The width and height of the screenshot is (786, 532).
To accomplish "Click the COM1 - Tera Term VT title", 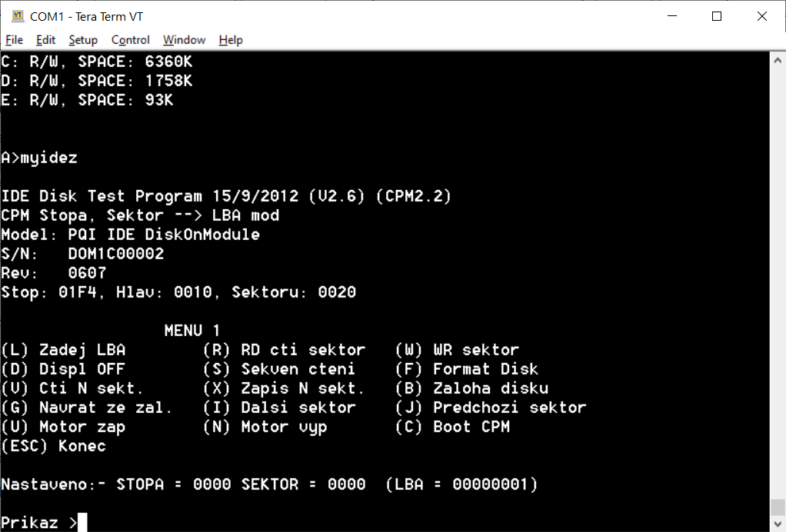I will point(86,16).
